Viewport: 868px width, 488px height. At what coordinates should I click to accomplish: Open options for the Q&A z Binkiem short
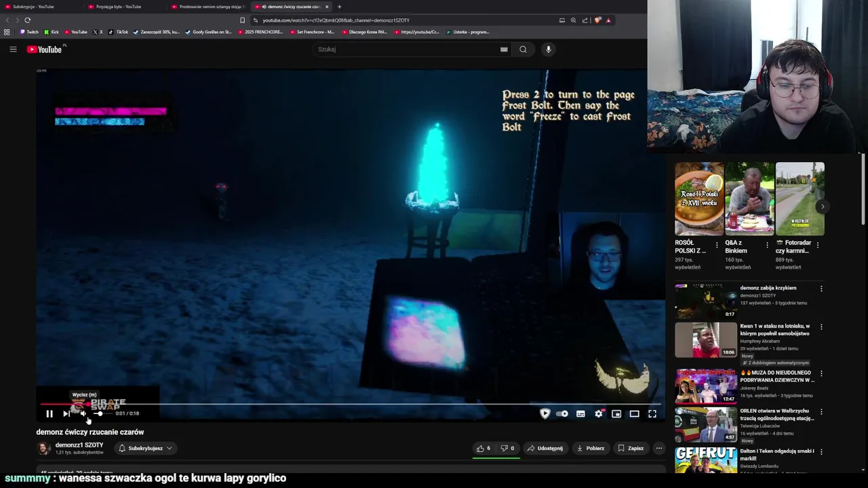click(x=767, y=245)
